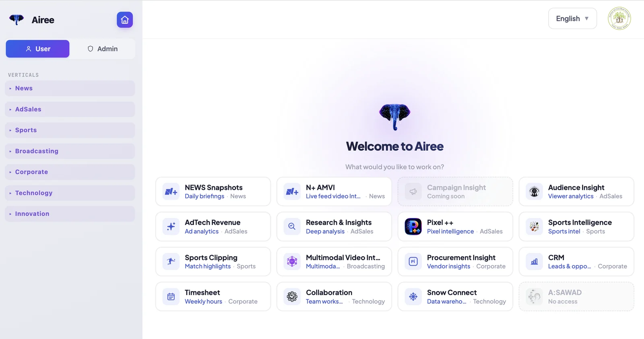
Task: Click the CRM bar chart icon
Action: click(x=535, y=262)
